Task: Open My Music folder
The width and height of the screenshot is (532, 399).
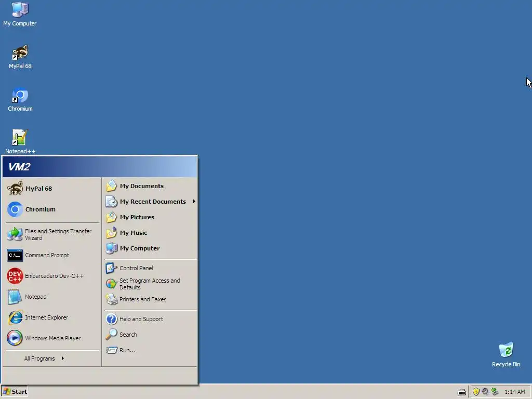Action: coord(150,233)
